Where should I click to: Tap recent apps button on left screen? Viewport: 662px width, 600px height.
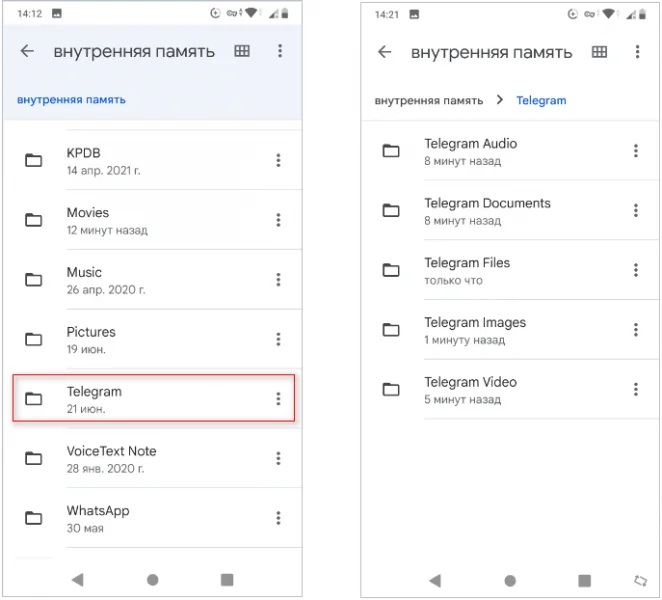pos(227,580)
